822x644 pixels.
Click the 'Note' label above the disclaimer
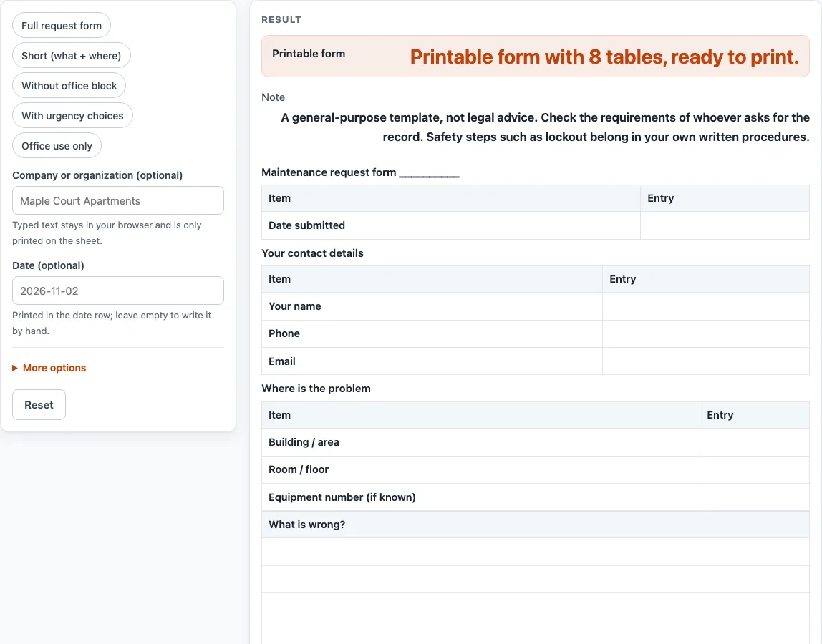coord(273,97)
